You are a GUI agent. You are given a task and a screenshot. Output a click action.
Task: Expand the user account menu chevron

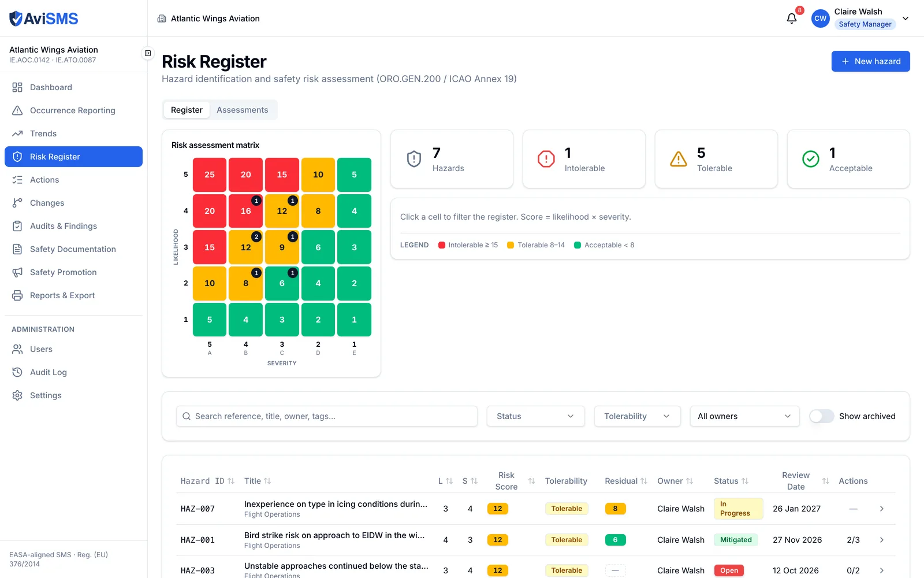[906, 18]
